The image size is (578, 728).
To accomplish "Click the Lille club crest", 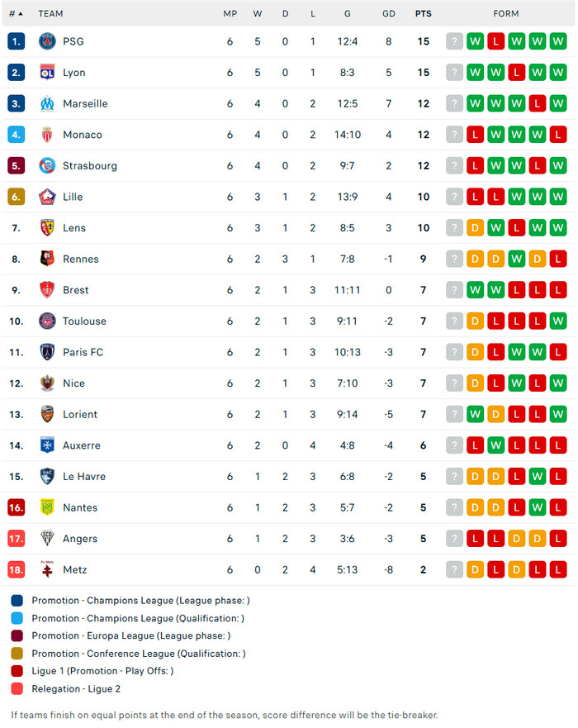I will [47, 197].
